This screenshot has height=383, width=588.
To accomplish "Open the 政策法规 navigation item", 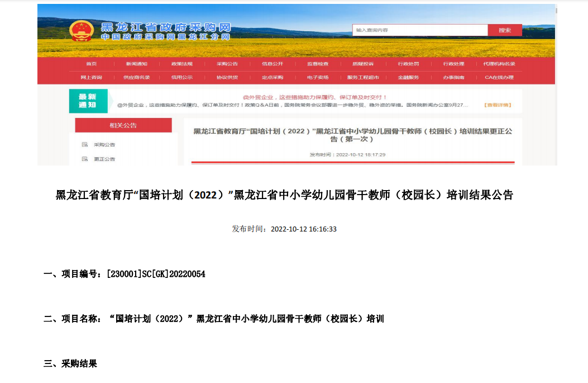I will click(x=181, y=64).
